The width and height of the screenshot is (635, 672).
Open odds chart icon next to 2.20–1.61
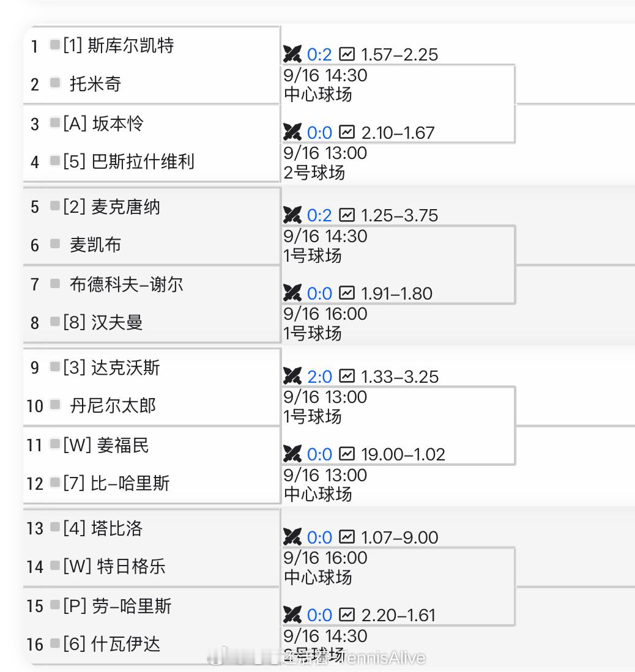coord(347,615)
